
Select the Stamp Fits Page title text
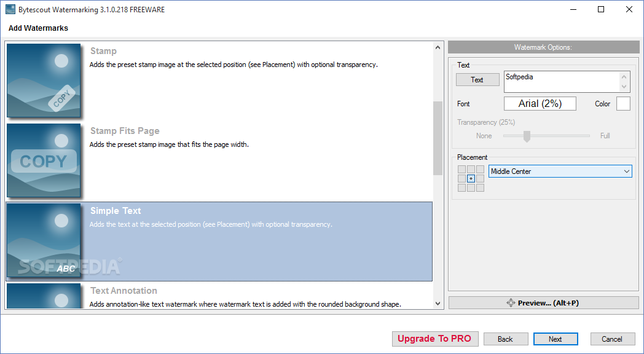point(125,131)
